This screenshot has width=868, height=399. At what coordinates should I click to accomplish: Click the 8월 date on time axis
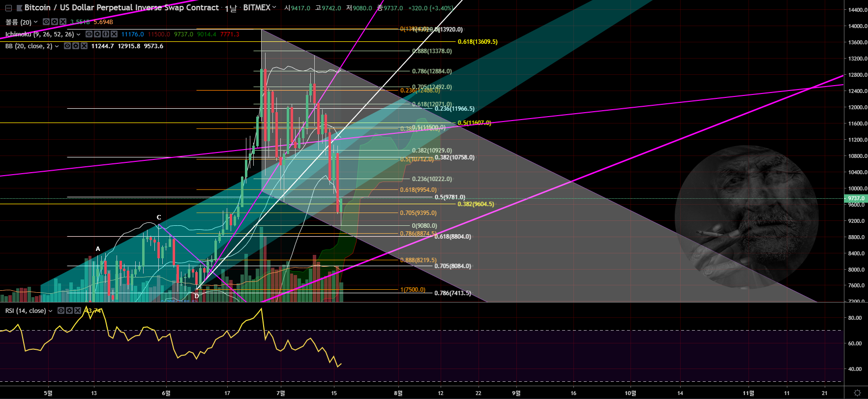(x=398, y=393)
